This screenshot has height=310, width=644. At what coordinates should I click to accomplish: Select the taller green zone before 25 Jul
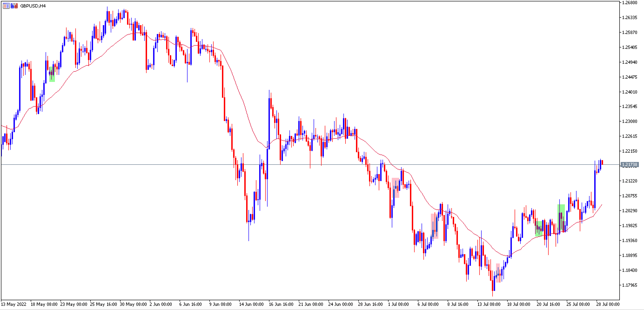(x=561, y=218)
